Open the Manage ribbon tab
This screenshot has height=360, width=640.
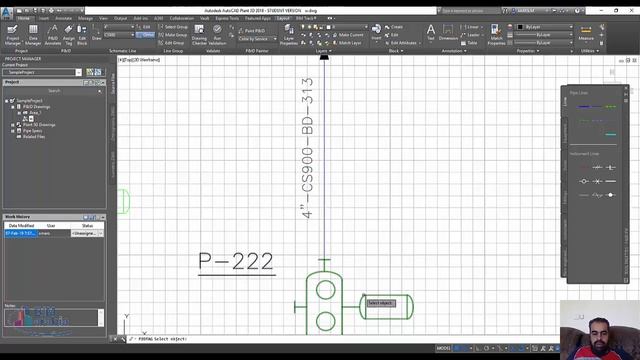pos(85,18)
